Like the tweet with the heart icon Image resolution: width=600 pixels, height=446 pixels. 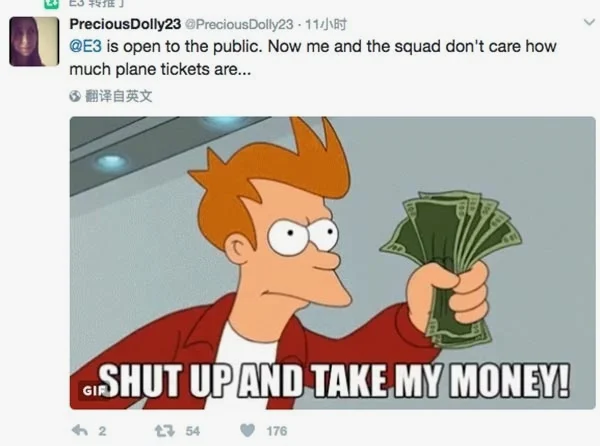click(x=248, y=431)
